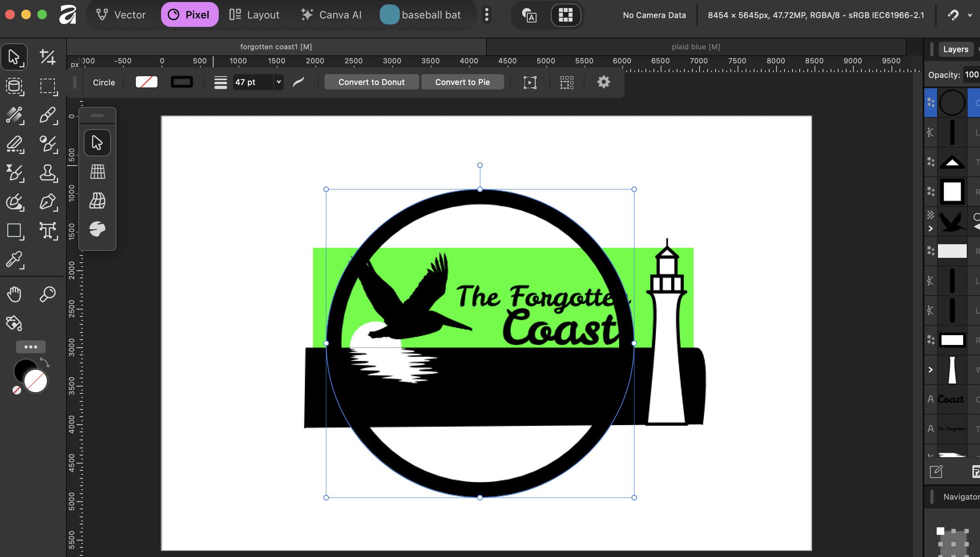Select the Zoom magnifier tool

pos(47,294)
